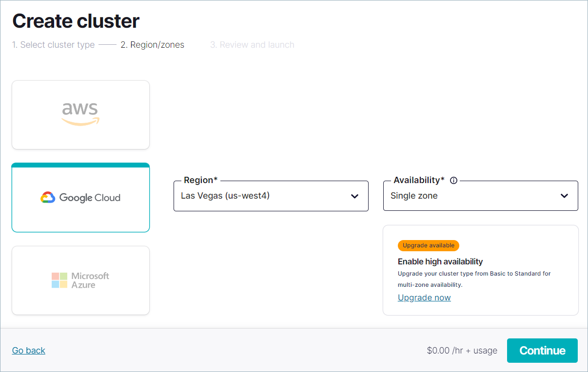Choose Microsoft Azure as provider

pyautogui.click(x=80, y=280)
